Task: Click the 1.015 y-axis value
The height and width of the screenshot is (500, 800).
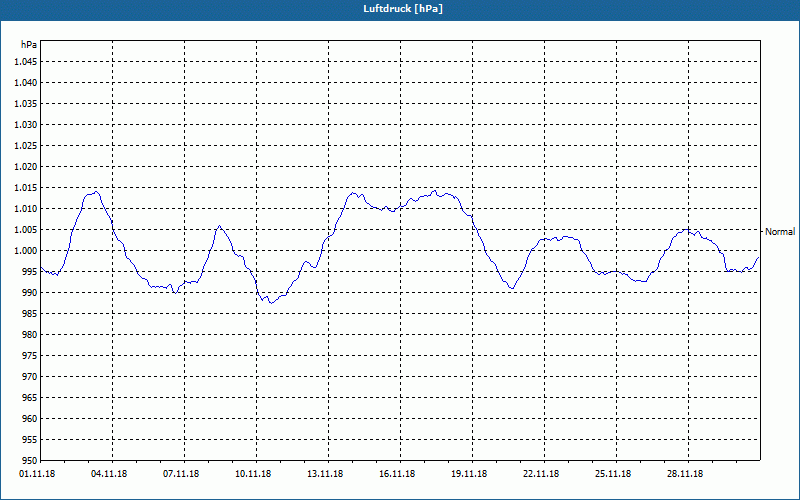Action: (x=26, y=188)
